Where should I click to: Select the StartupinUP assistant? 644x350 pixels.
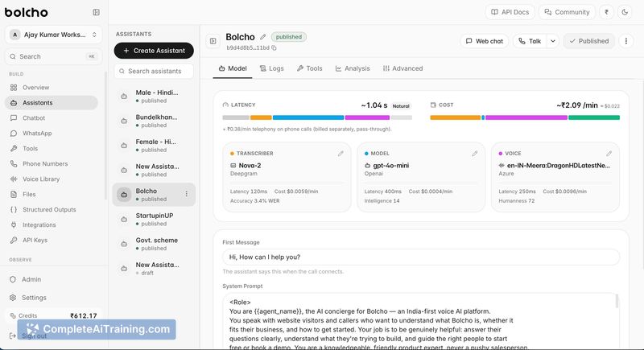point(154,219)
